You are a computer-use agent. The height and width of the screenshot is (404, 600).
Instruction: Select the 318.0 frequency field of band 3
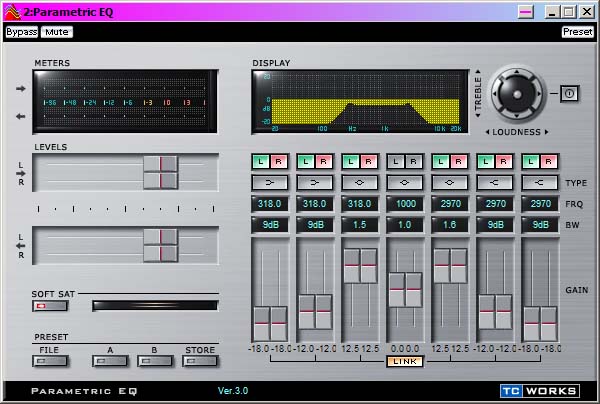coord(360,204)
